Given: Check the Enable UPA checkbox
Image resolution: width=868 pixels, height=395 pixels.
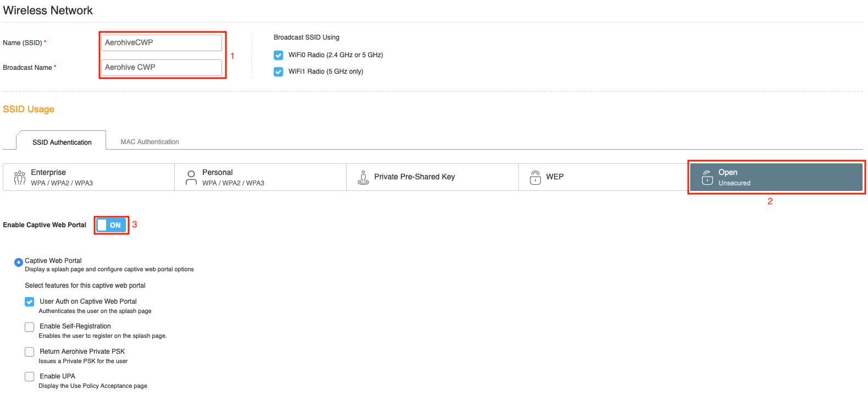Looking at the screenshot, I should pyautogui.click(x=30, y=376).
